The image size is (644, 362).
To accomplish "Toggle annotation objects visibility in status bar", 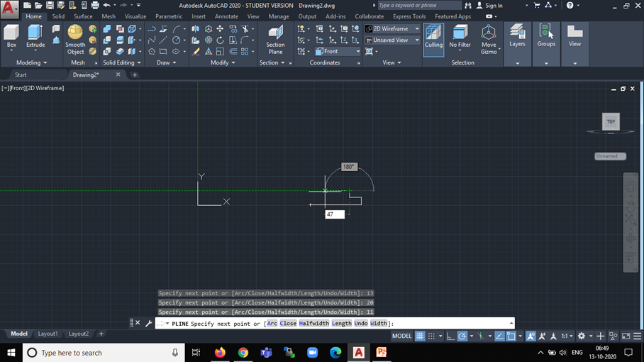I will (x=531, y=336).
